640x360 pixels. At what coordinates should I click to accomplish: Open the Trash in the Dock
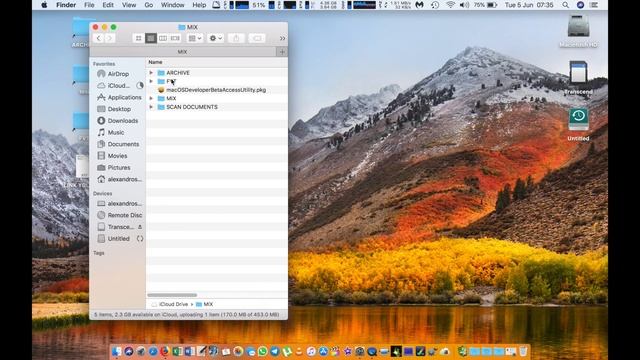tap(523, 351)
